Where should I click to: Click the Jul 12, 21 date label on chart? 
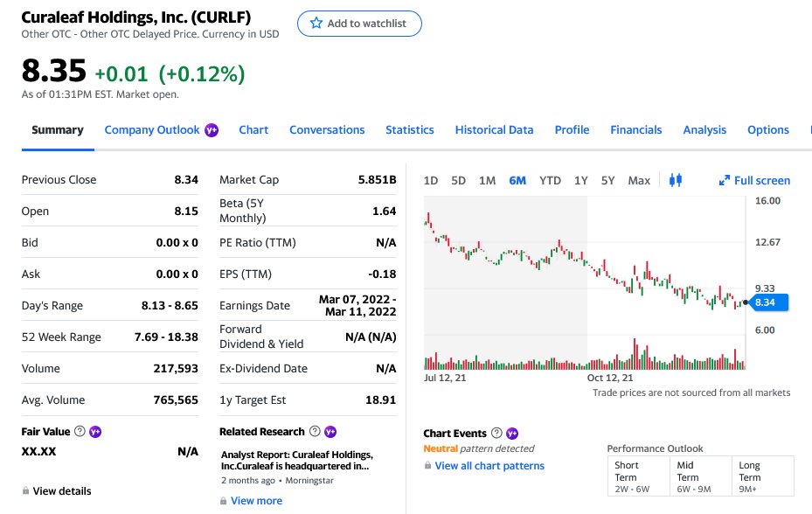click(445, 378)
